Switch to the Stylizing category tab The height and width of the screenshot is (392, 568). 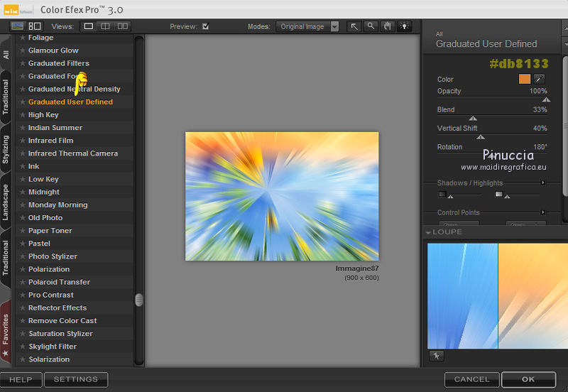(6, 149)
